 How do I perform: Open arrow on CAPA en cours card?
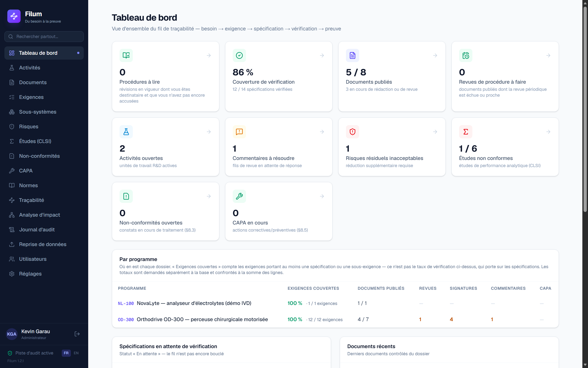[322, 196]
